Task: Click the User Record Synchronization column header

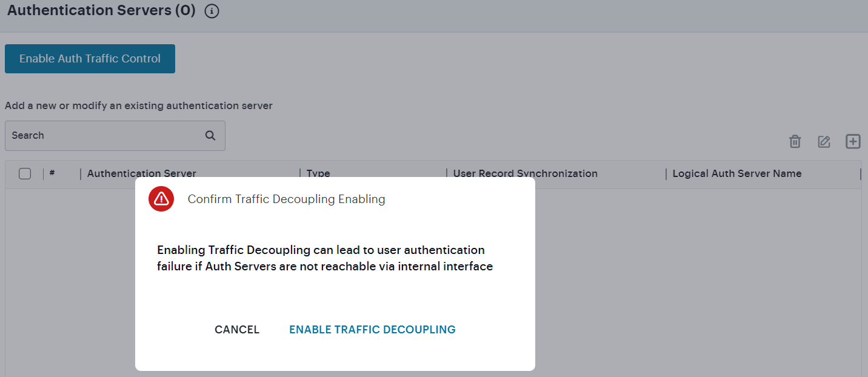Action: click(x=525, y=173)
